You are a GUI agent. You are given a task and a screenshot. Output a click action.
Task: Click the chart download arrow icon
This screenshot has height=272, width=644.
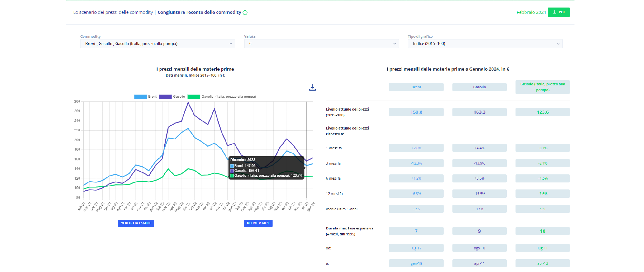pyautogui.click(x=312, y=87)
